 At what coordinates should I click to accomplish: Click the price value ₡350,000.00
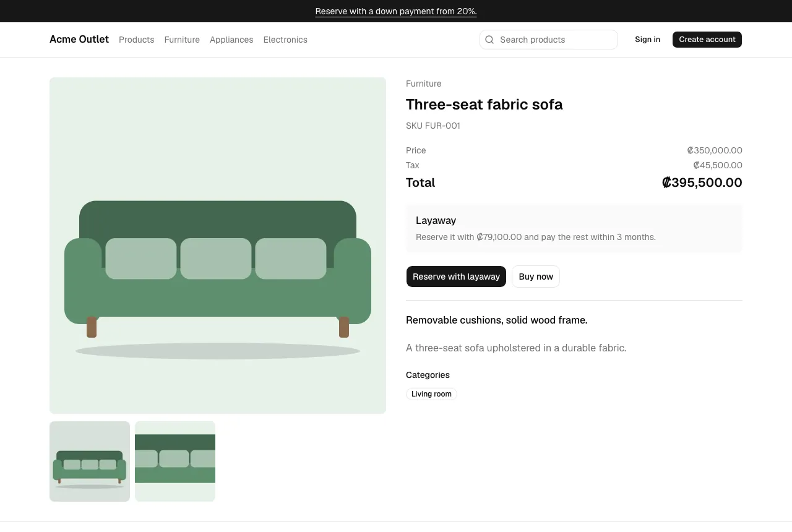[x=715, y=150]
